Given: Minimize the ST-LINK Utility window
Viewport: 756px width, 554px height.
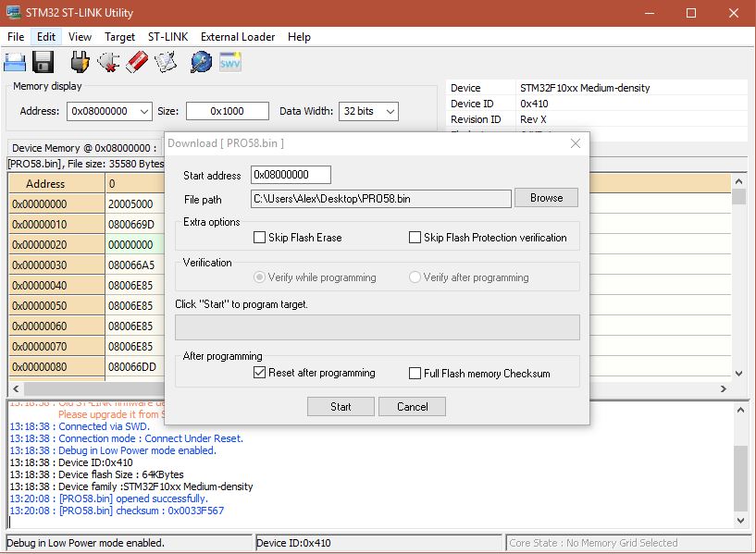Looking at the screenshot, I should click(x=650, y=13).
